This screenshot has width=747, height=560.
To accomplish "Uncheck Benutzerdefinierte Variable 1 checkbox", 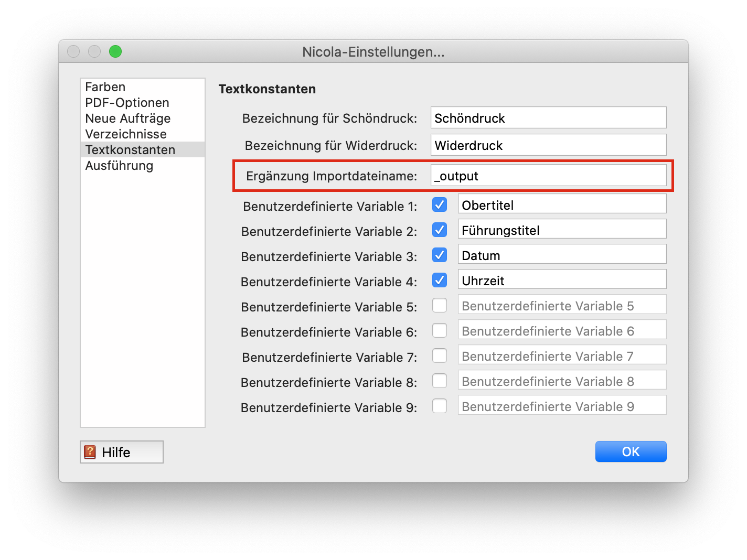I will 440,204.
